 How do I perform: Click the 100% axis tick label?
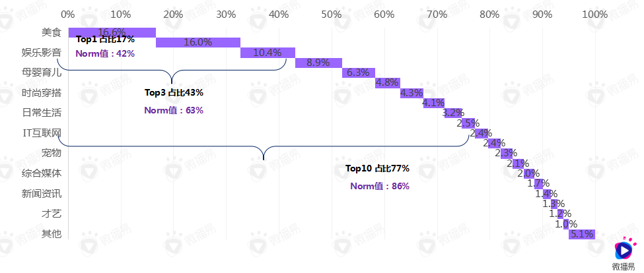[594, 14]
